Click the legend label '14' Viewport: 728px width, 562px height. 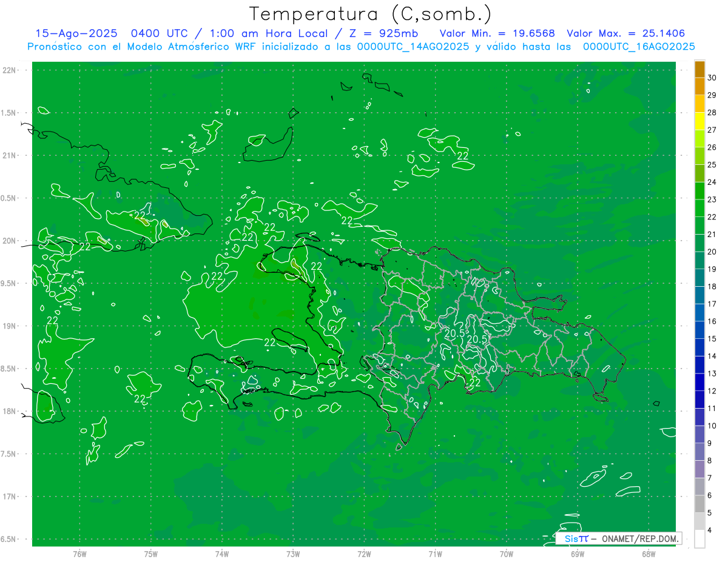(x=712, y=356)
